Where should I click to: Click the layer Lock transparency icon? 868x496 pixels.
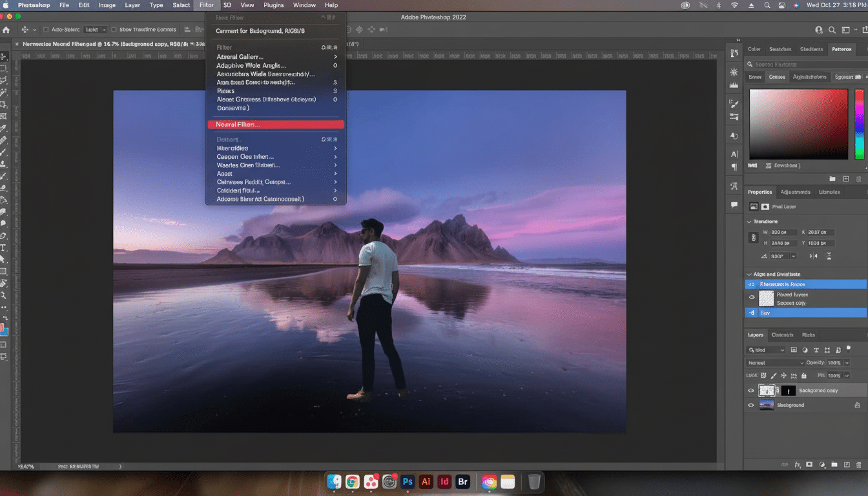pos(763,375)
